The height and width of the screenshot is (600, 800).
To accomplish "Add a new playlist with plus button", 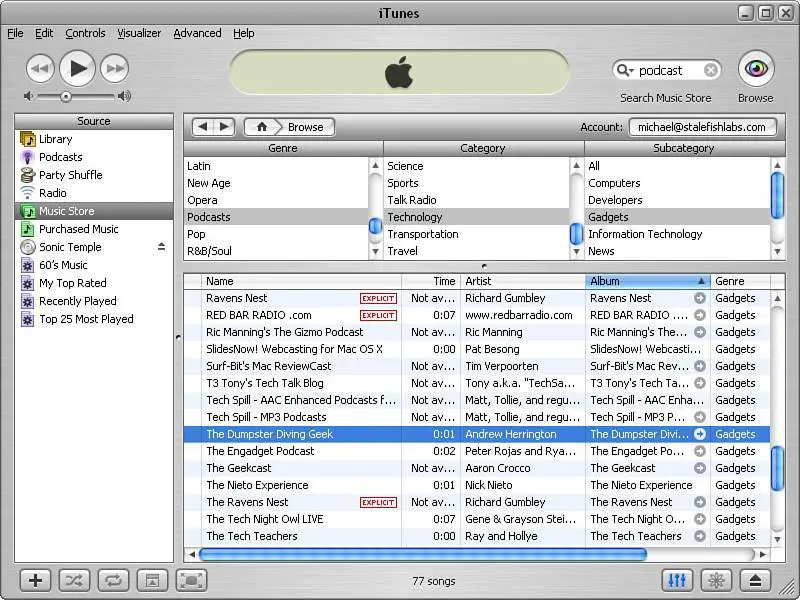I will point(35,580).
